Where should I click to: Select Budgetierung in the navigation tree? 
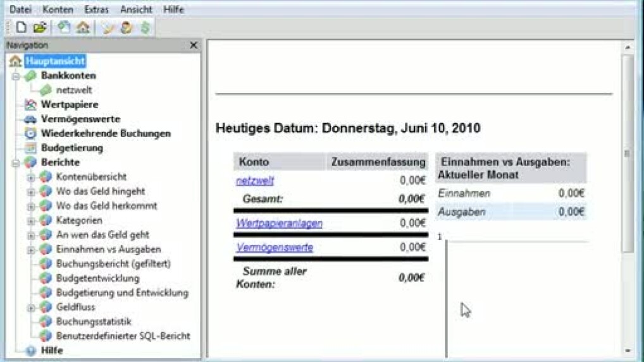[x=71, y=148]
